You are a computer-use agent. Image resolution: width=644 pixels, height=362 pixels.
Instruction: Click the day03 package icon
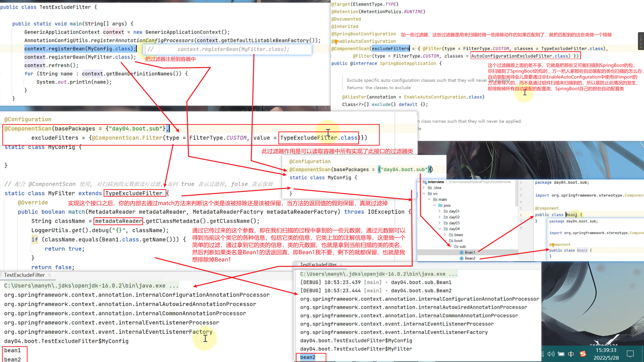pos(446,223)
